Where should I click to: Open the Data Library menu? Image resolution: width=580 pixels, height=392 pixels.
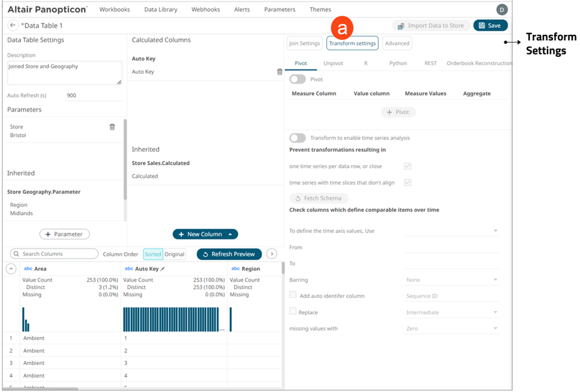(x=160, y=10)
